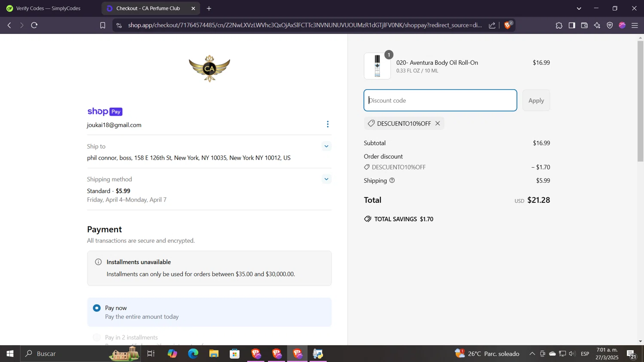Open a new browser tab

click(209, 8)
